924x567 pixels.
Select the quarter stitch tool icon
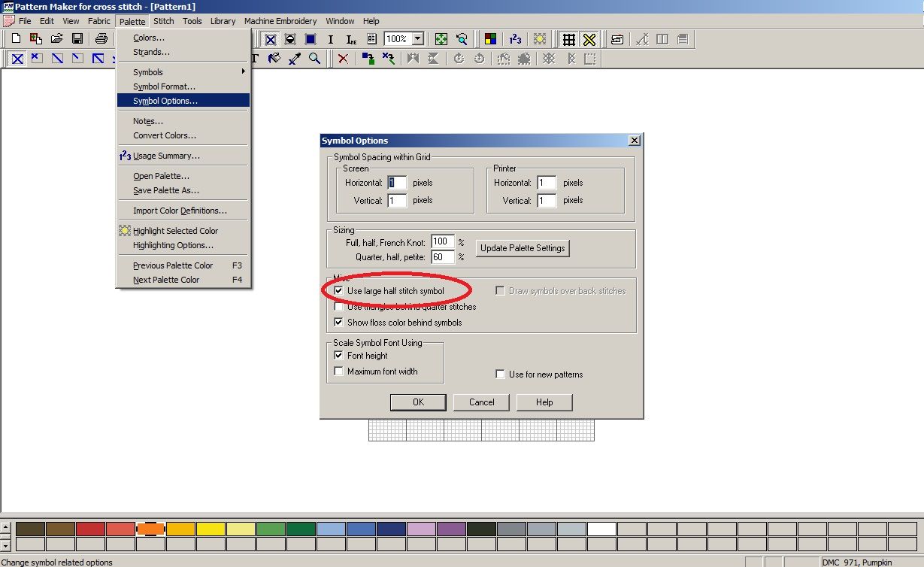pos(77,58)
